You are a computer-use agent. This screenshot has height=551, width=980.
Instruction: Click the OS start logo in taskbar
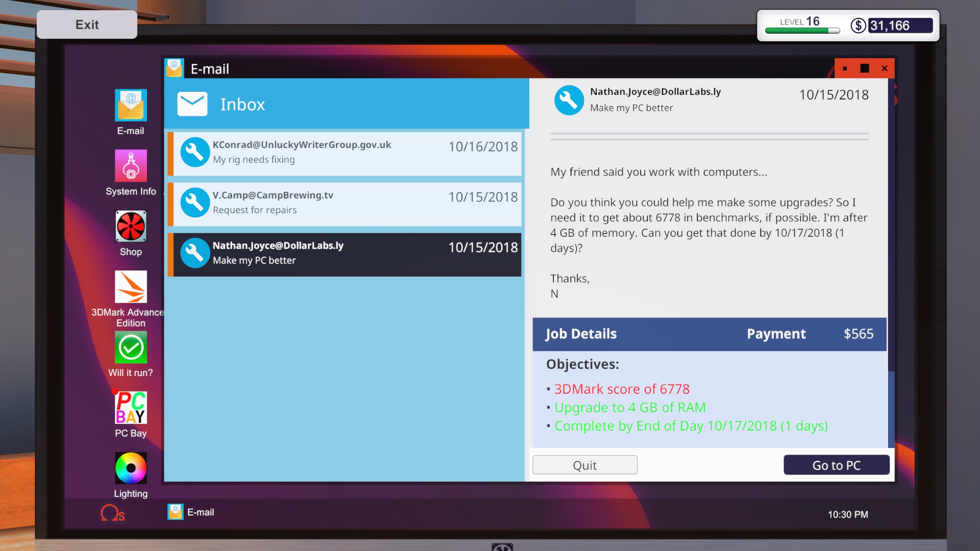[x=112, y=513]
